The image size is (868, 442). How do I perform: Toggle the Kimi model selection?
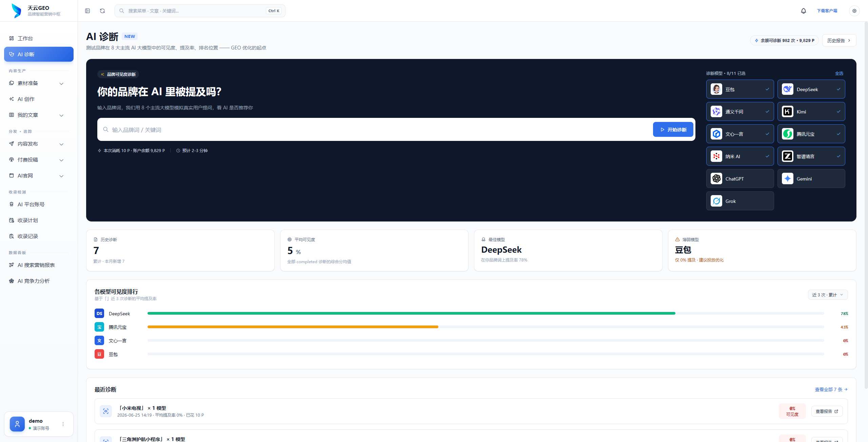click(x=811, y=111)
